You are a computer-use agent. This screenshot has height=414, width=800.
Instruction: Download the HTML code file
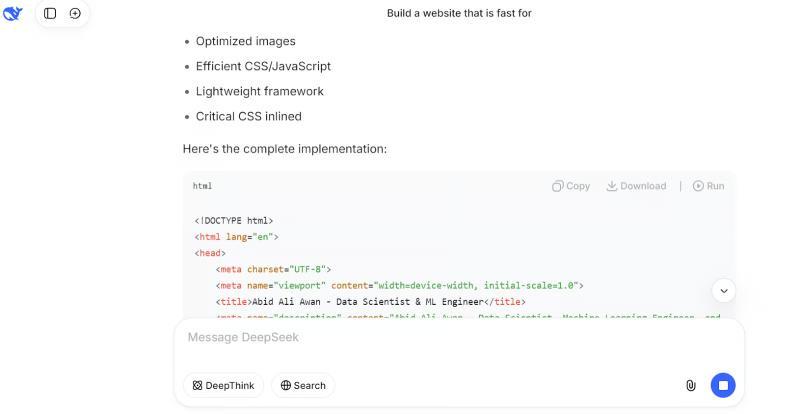pos(636,186)
